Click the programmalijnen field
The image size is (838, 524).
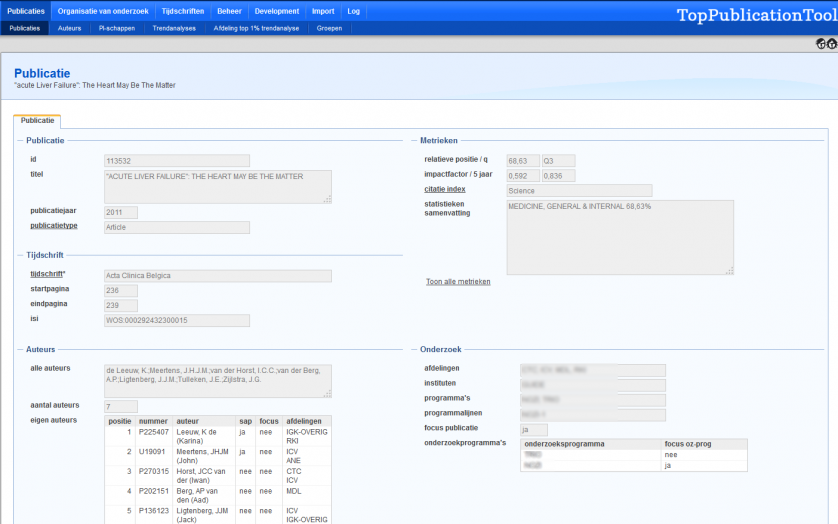pos(593,415)
